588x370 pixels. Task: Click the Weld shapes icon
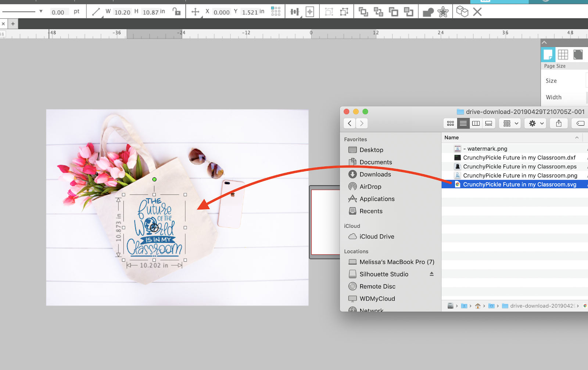pyautogui.click(x=428, y=12)
